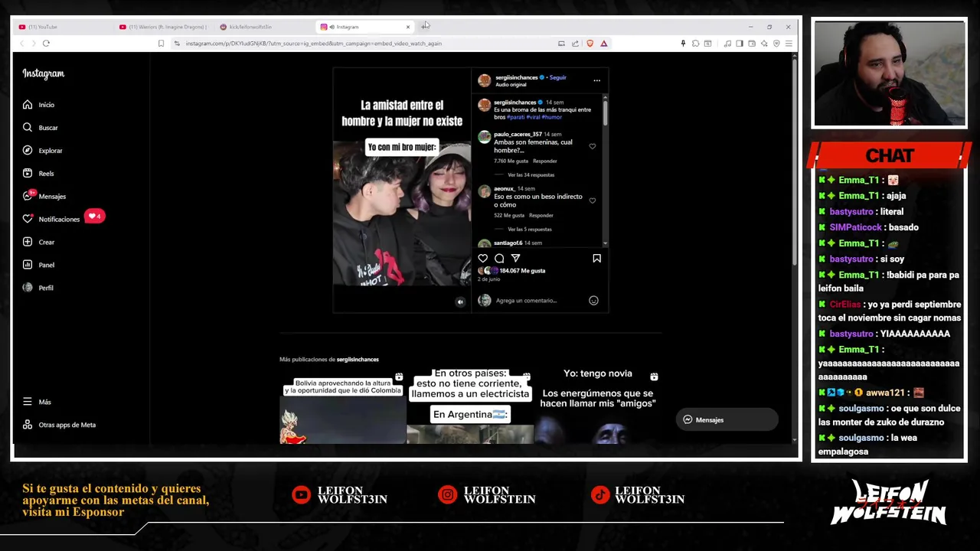Open paulo_caceres_357 username
Viewport: 980px width, 551px height.
[518, 135]
